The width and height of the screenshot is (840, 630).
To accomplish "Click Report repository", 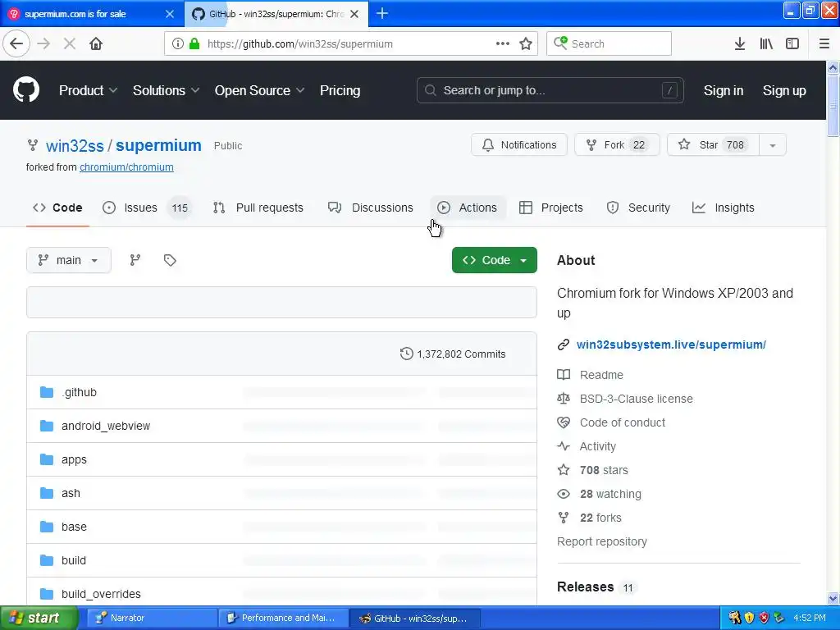I will [x=601, y=541].
